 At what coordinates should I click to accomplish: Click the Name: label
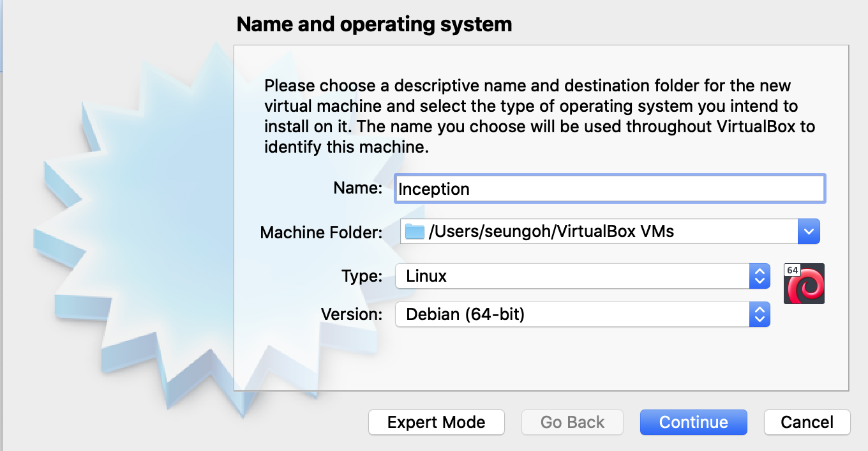click(357, 188)
